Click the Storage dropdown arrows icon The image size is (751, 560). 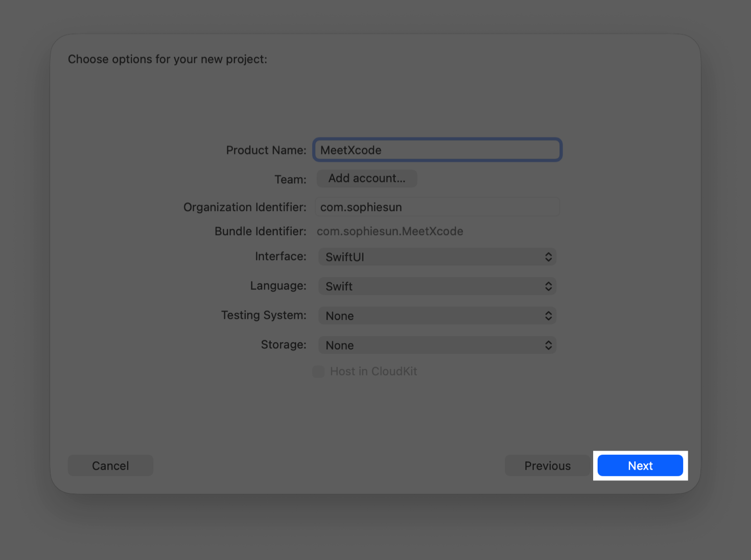(x=548, y=345)
